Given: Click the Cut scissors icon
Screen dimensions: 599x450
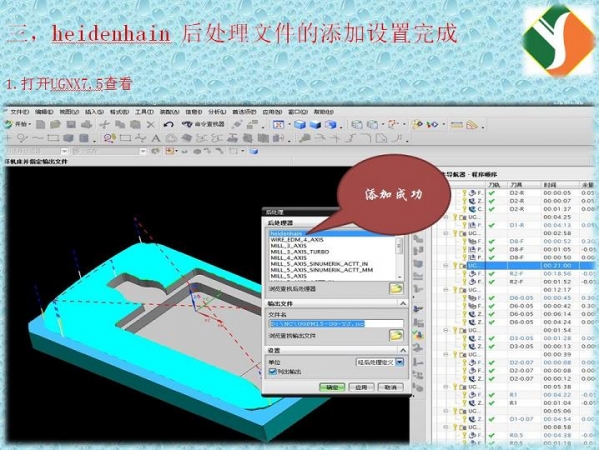Looking at the screenshot, I should [104, 125].
